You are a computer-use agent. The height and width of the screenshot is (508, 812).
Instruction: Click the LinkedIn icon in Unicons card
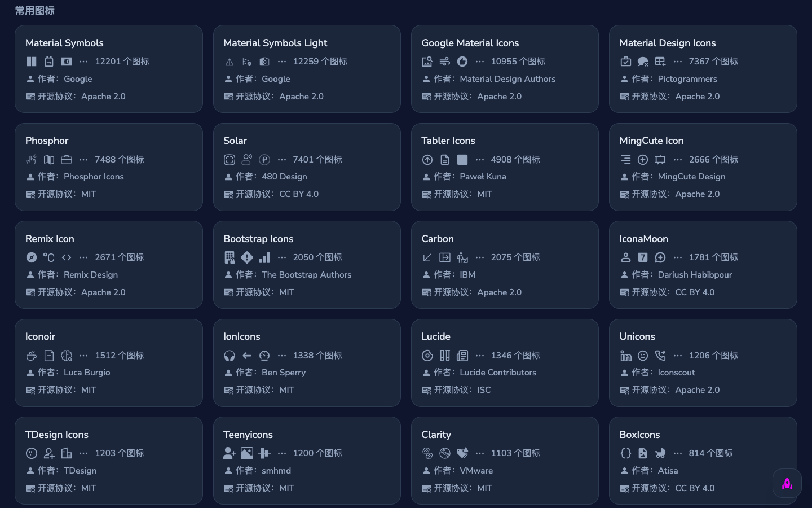626,356
